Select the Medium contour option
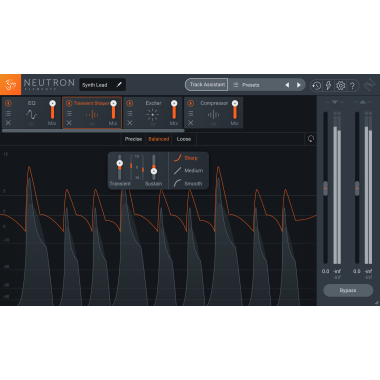Image resolution: width=380 pixels, height=380 pixels. pyautogui.click(x=194, y=171)
